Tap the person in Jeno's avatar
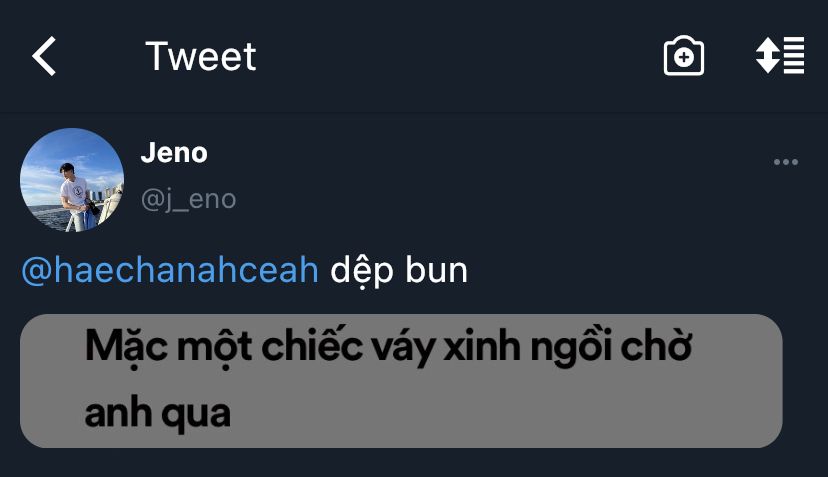 pyautogui.click(x=77, y=197)
